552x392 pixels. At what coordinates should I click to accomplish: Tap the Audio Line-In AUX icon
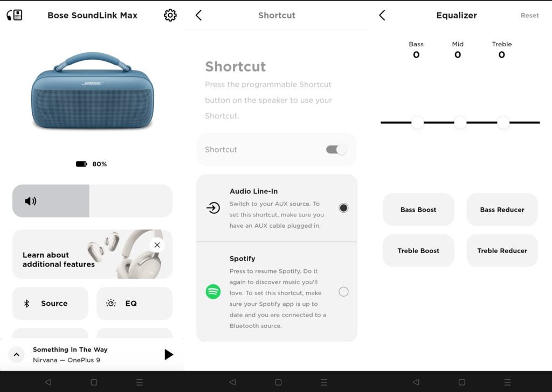(x=213, y=208)
